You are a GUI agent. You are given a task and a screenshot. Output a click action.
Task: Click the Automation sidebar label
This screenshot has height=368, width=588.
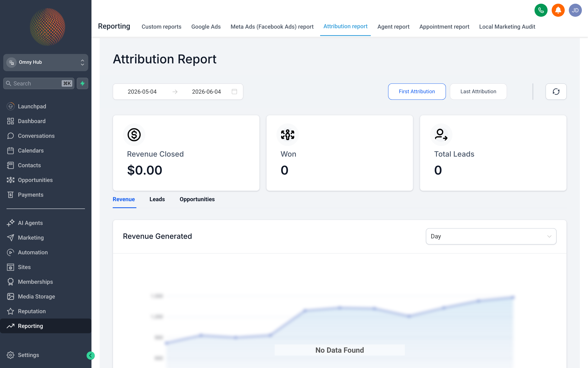point(33,252)
